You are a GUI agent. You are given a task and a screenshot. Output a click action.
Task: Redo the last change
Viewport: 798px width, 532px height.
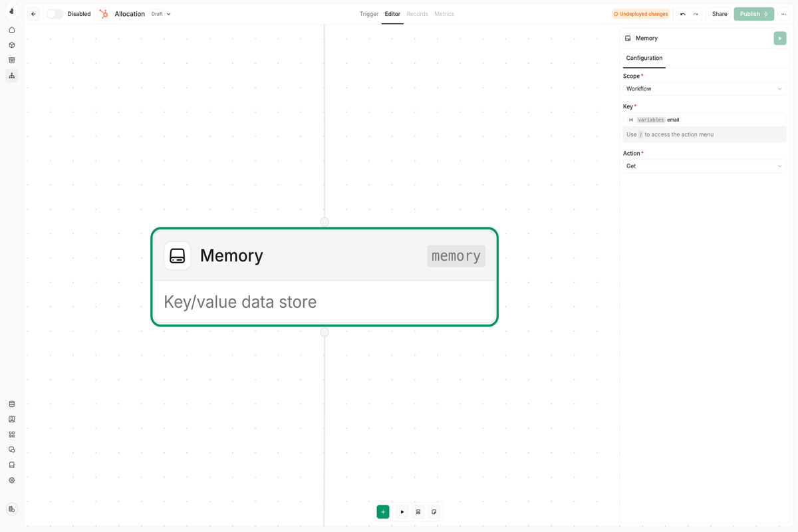click(x=696, y=14)
